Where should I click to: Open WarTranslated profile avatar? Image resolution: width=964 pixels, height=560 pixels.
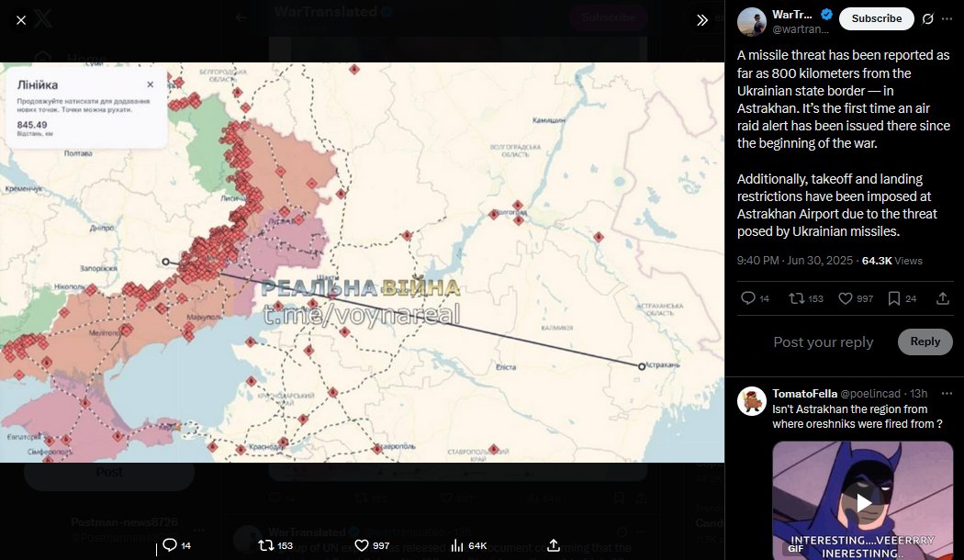point(751,22)
